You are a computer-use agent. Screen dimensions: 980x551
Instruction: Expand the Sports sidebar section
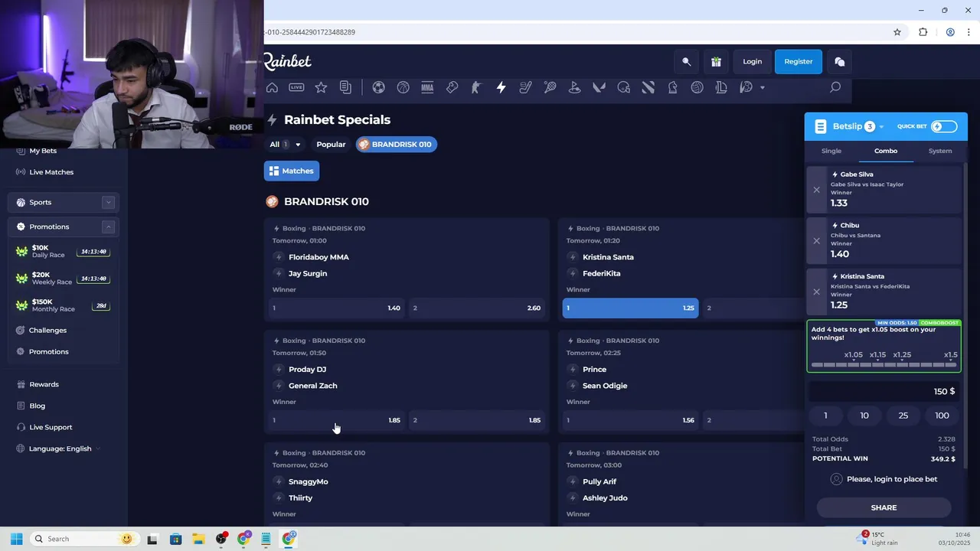pyautogui.click(x=108, y=202)
